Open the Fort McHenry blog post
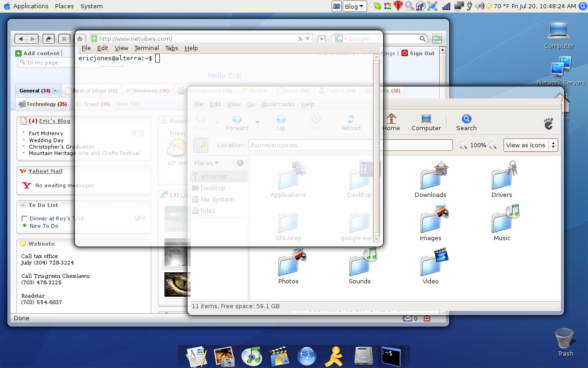The width and height of the screenshot is (588, 368). pyautogui.click(x=46, y=133)
